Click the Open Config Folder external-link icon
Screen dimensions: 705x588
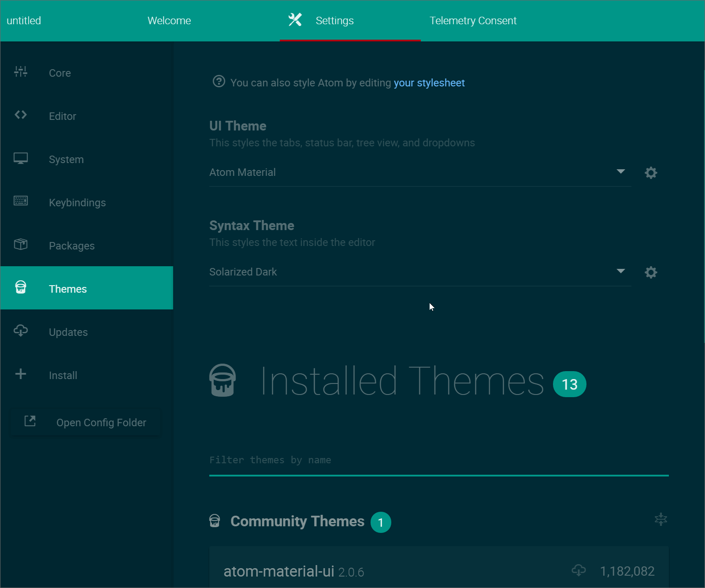click(30, 421)
